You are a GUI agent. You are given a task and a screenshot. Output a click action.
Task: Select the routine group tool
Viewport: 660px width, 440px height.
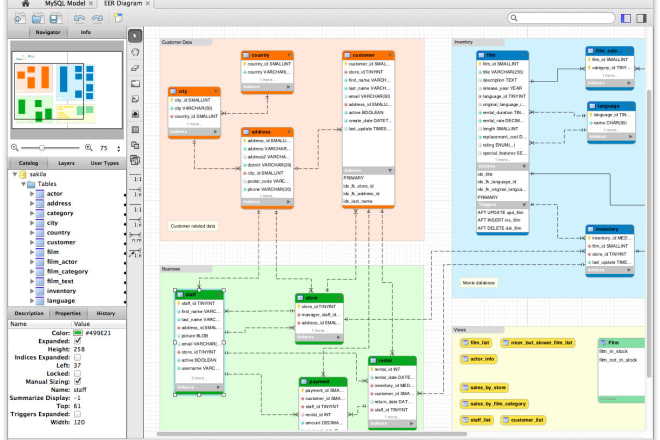point(135,160)
